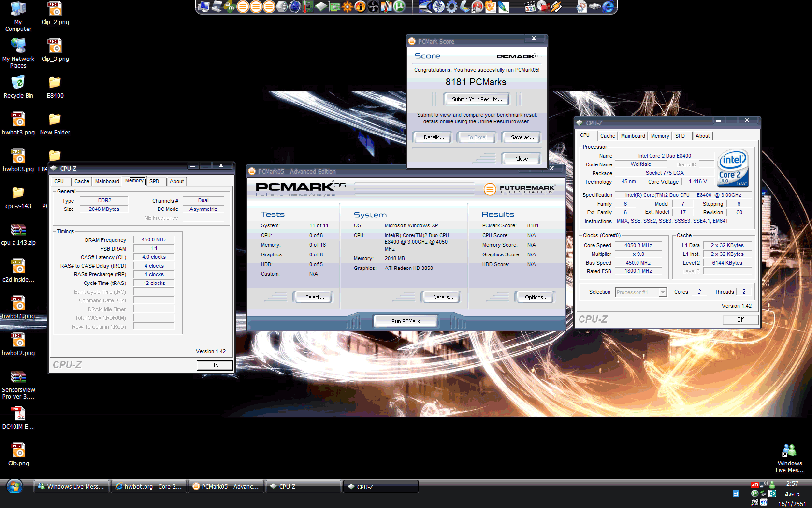Click Run PCMark button
The width and height of the screenshot is (812, 508).
point(406,321)
